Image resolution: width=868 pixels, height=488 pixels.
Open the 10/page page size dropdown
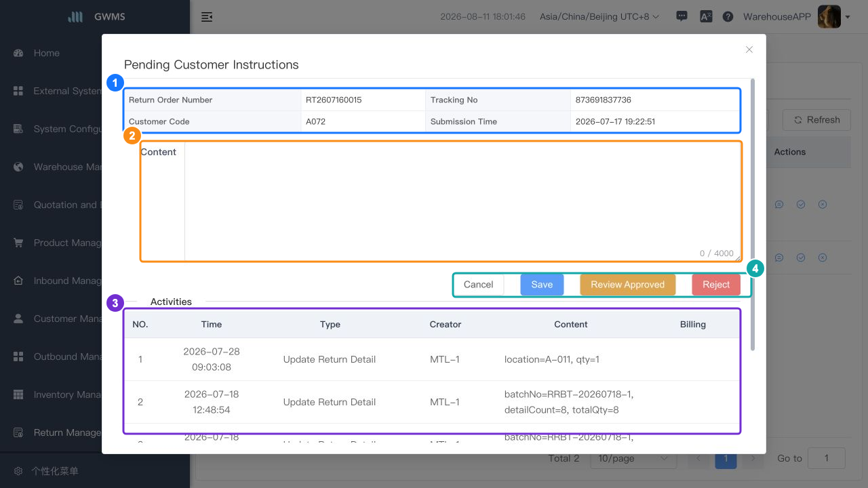pyautogui.click(x=633, y=458)
